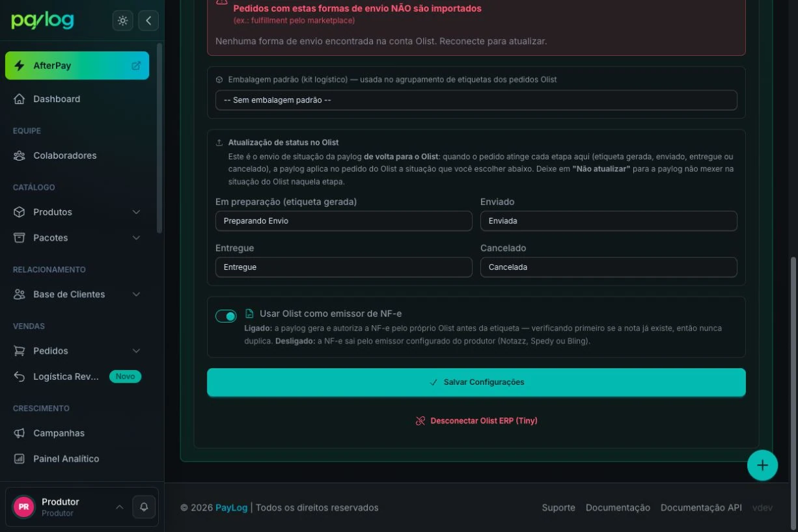Click the PayLog logo
The width and height of the screenshot is (798, 532).
pos(43,20)
